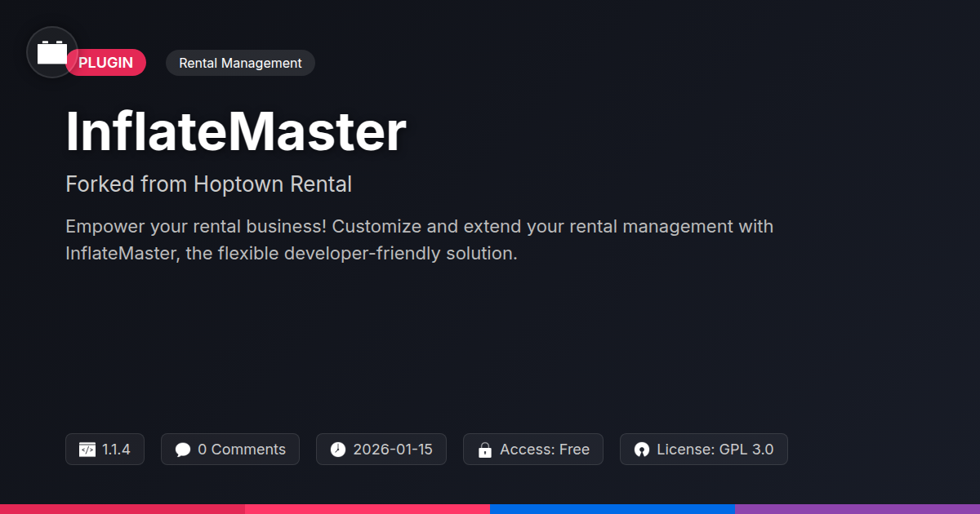This screenshot has width=980, height=514.
Task: Click the InflateMaster title
Action: (235, 132)
